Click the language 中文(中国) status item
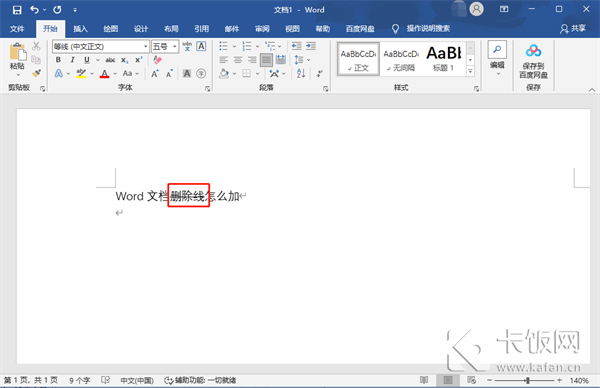Viewport: 600px width, 388px height. [137, 380]
